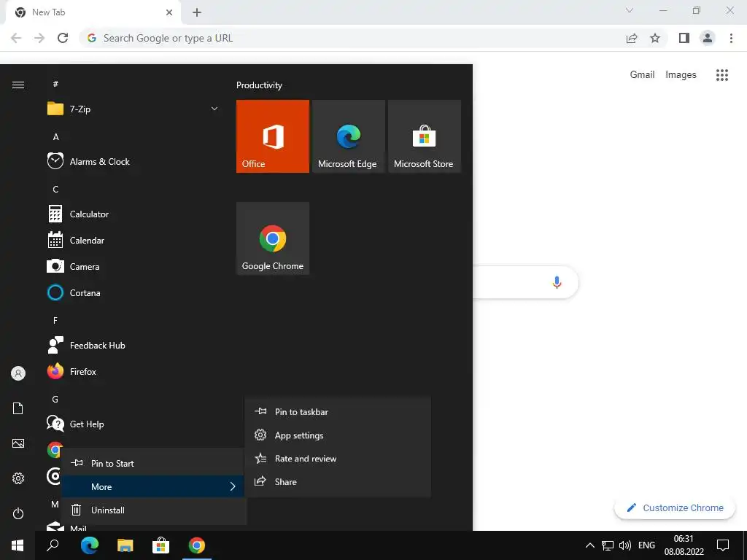Select Pin to taskbar
The image size is (747, 560).
pos(338,412)
